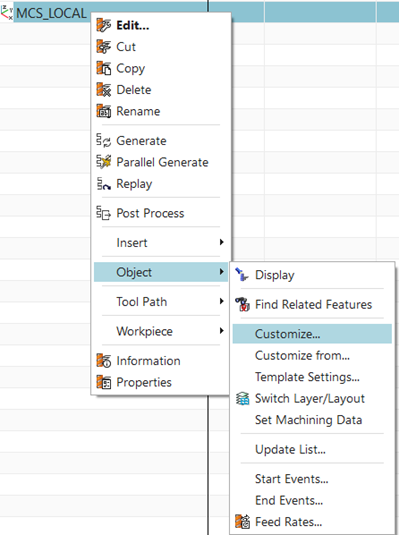Open End Events... dialog

312,501
